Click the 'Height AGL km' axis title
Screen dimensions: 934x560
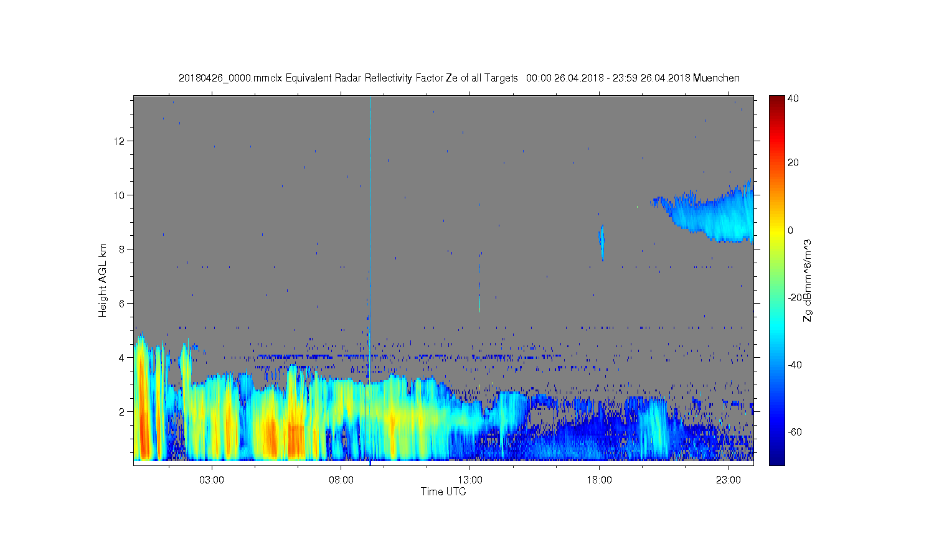click(x=103, y=280)
